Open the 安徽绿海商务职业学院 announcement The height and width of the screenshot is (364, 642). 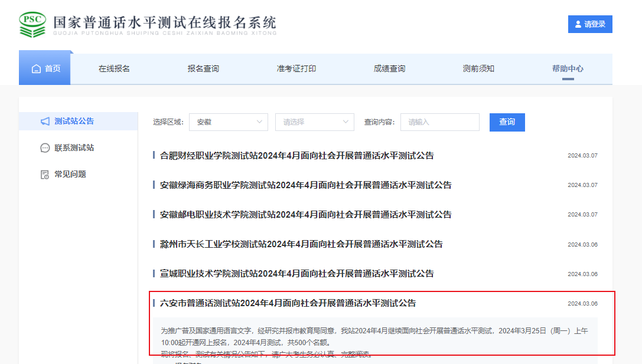[305, 185]
